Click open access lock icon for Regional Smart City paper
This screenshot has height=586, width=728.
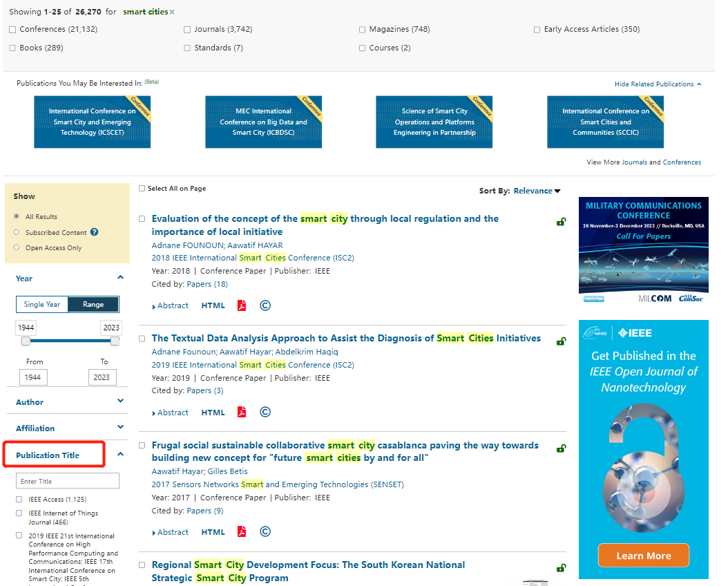562,568
